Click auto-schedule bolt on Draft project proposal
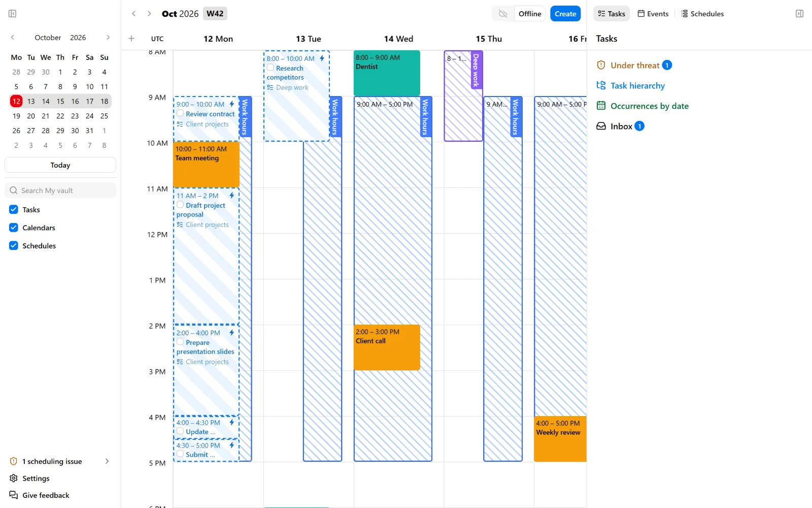 pos(232,196)
